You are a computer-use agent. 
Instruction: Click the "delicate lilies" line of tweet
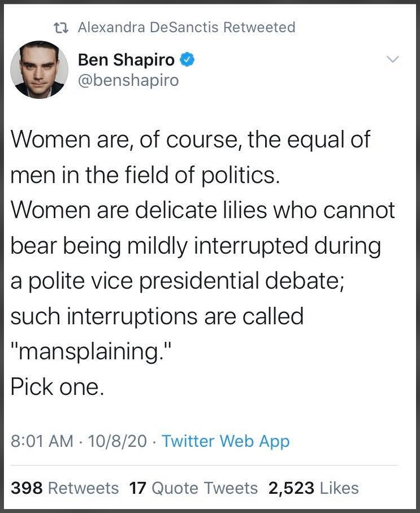click(202, 211)
